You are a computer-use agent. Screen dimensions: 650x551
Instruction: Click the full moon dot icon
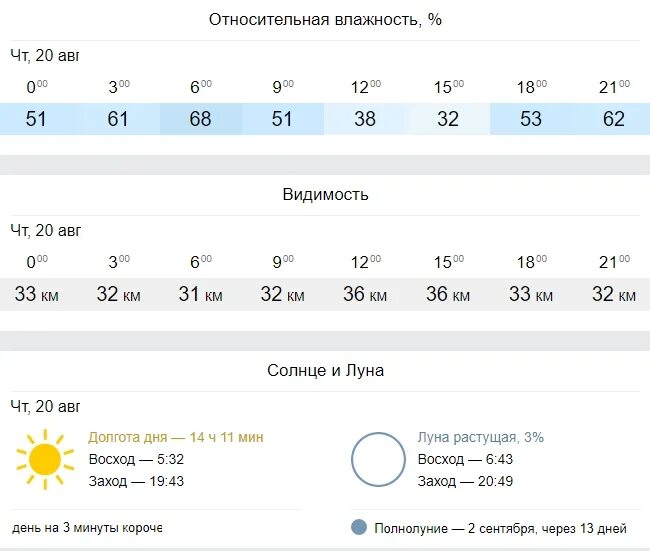point(359,527)
